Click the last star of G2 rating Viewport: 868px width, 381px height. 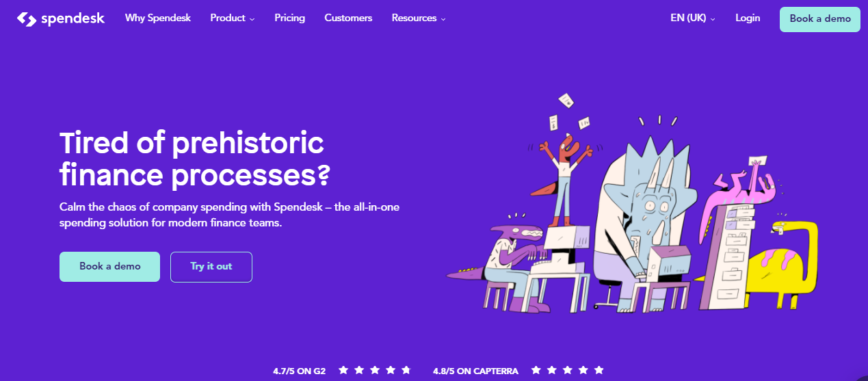(406, 370)
